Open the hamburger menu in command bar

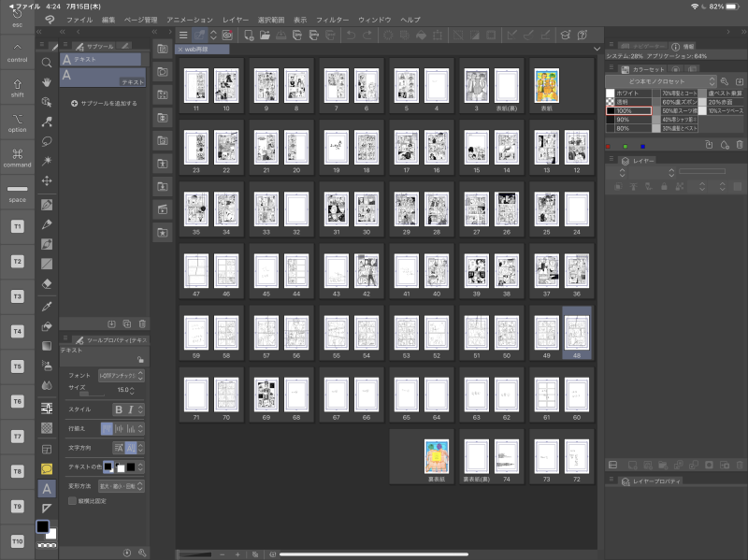point(183,36)
